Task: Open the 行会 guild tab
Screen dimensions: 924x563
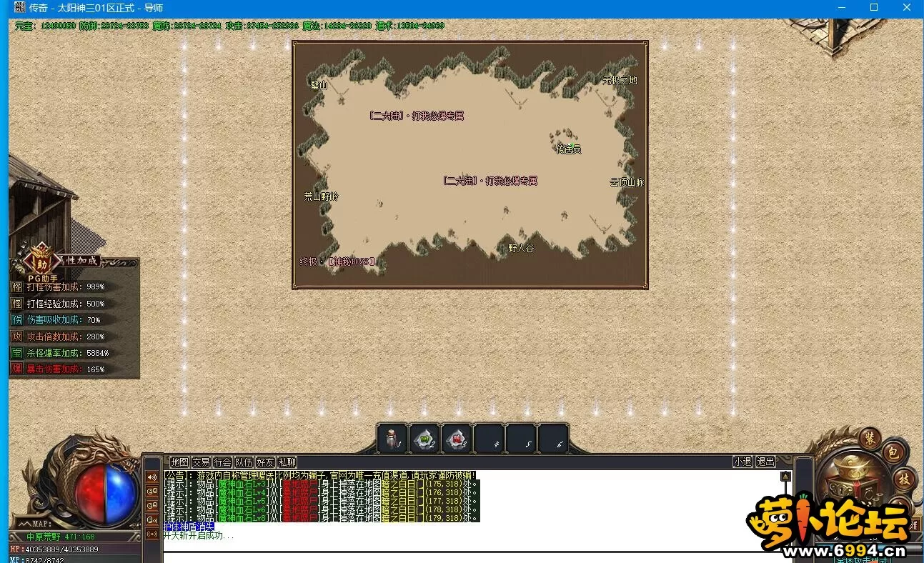Action: [x=222, y=462]
